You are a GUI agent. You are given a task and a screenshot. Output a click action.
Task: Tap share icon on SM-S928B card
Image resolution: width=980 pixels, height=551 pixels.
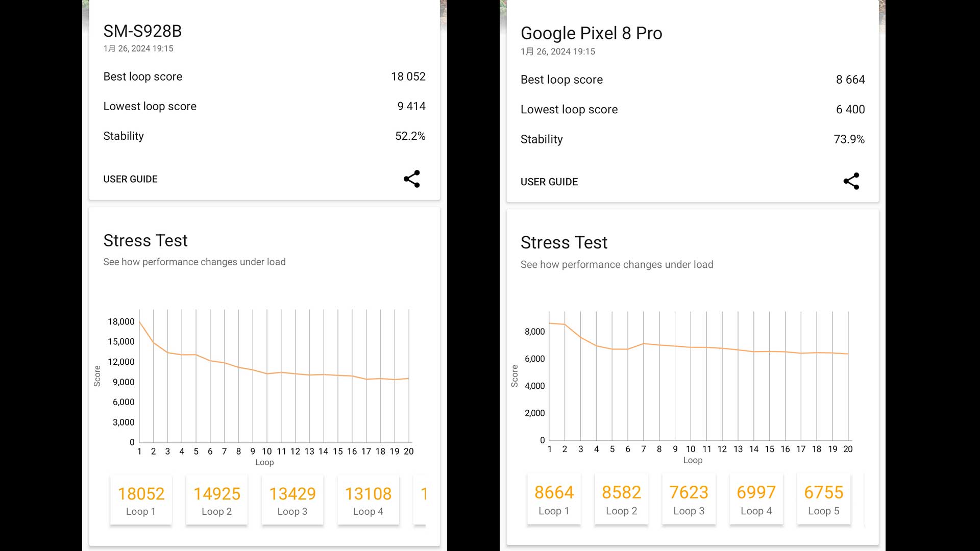[x=411, y=179]
